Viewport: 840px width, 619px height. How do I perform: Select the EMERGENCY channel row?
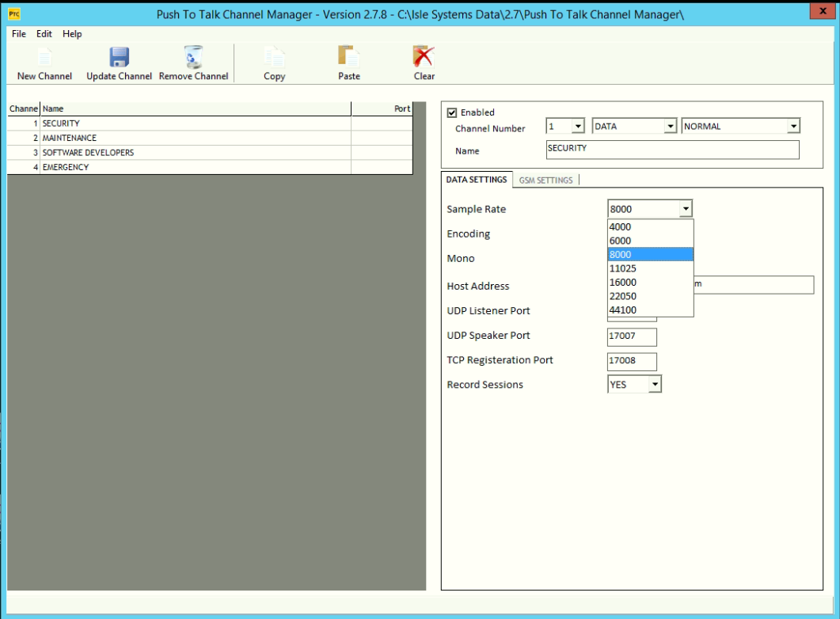pyautogui.click(x=210, y=167)
